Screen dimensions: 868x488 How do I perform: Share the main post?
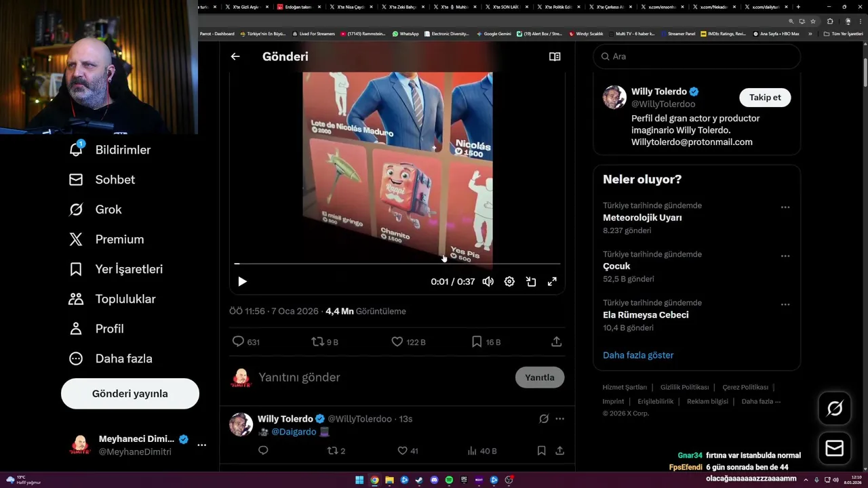tap(557, 342)
